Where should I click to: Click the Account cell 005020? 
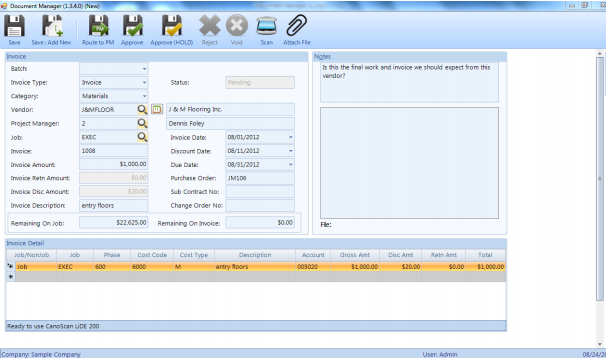tap(313, 267)
